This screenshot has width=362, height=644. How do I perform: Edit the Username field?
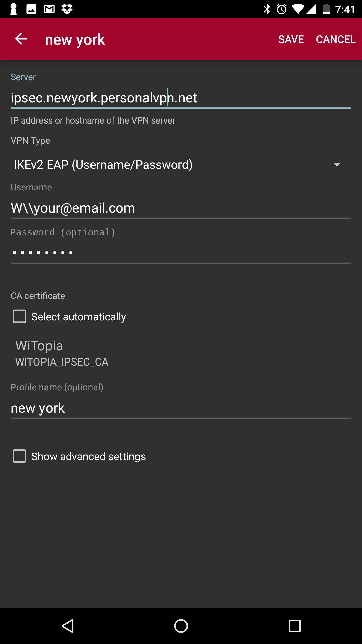click(x=180, y=208)
